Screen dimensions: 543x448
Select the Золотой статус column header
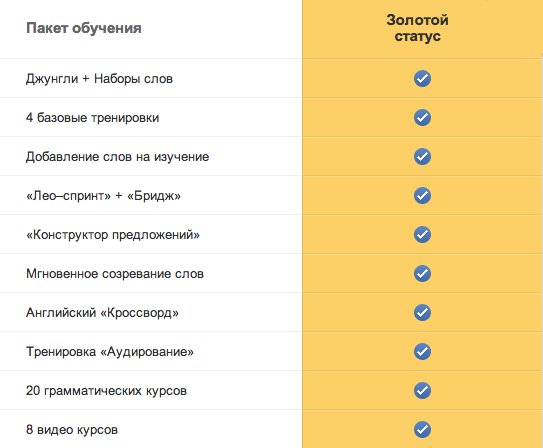click(417, 28)
